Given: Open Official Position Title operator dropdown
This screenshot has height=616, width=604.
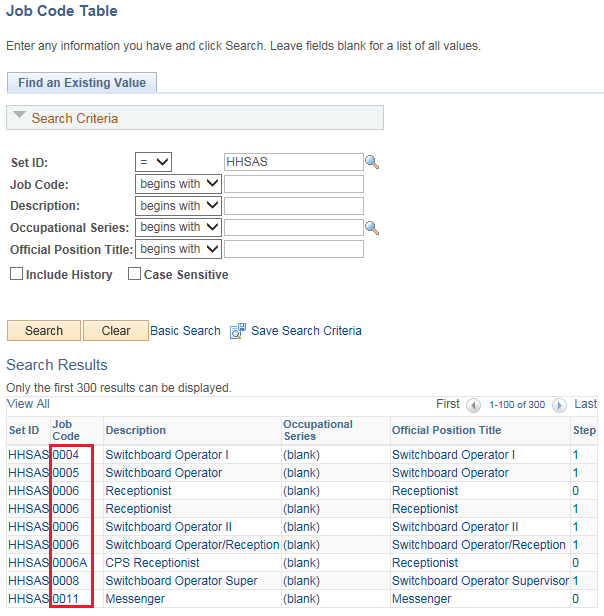Looking at the screenshot, I should 178,249.
